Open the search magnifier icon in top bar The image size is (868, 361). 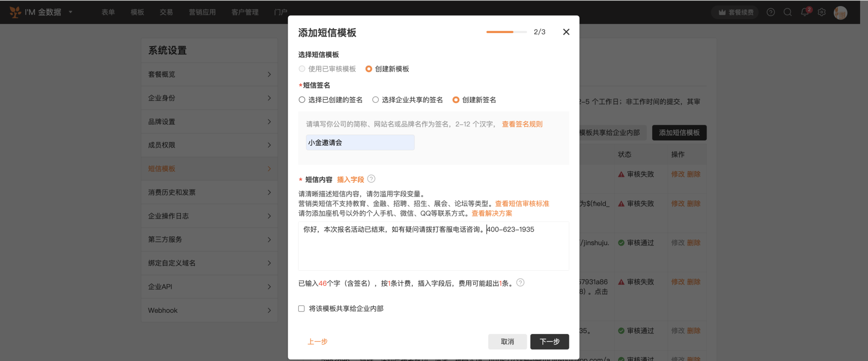[x=788, y=12]
